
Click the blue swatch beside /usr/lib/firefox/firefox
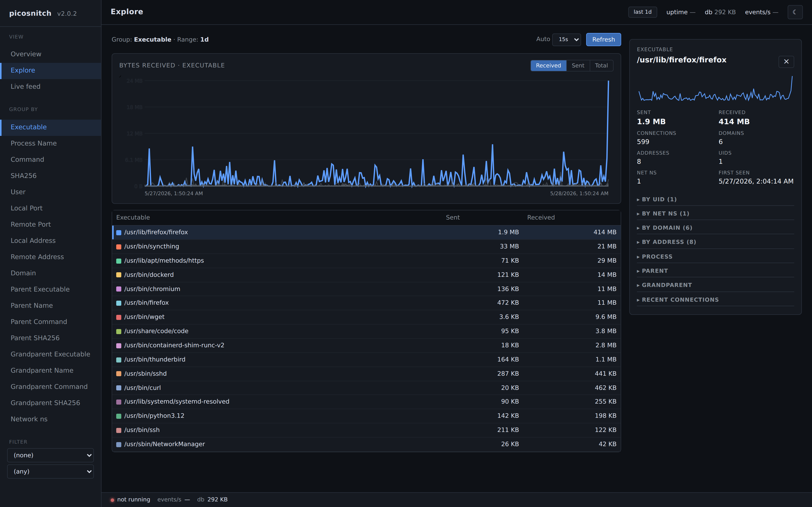[x=119, y=232]
